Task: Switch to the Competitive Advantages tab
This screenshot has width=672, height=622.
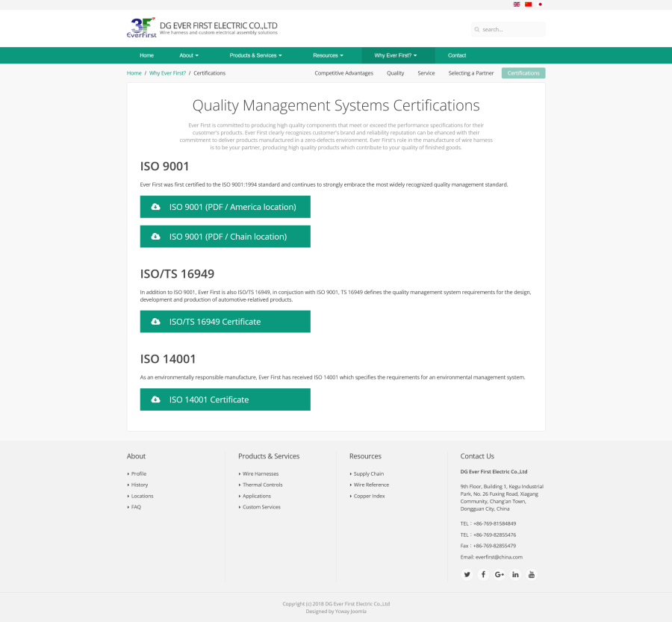Action: click(343, 73)
